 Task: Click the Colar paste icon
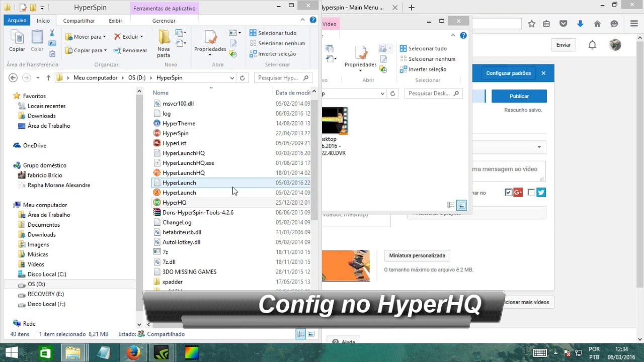[37, 41]
